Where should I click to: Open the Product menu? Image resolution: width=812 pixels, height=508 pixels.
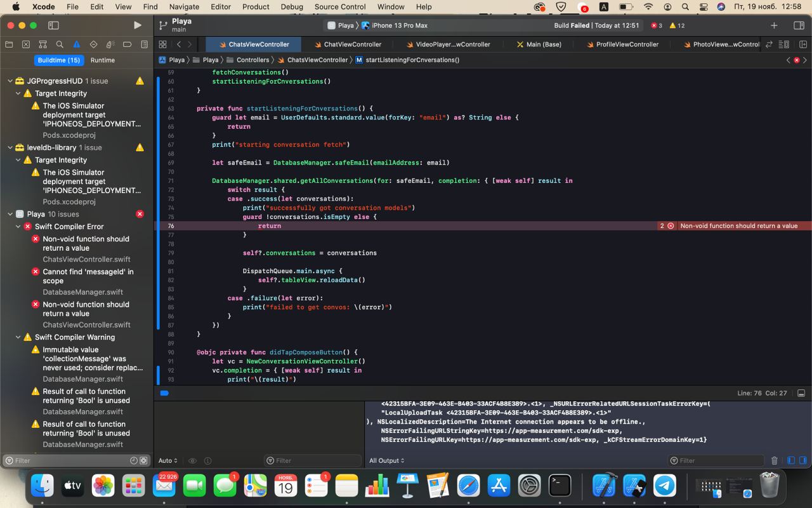point(256,7)
